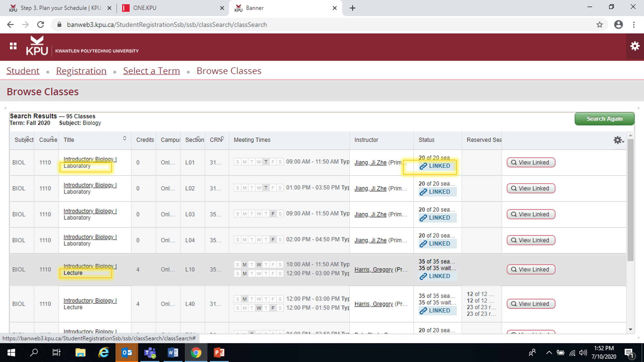Click the Search Again button

click(x=604, y=119)
